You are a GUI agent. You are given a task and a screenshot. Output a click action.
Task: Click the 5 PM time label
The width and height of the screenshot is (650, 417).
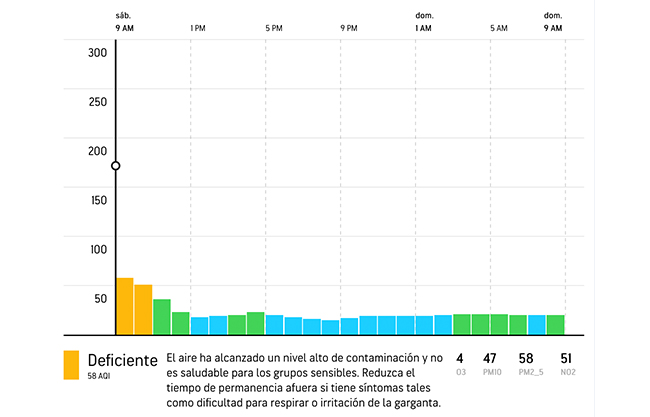273,28
